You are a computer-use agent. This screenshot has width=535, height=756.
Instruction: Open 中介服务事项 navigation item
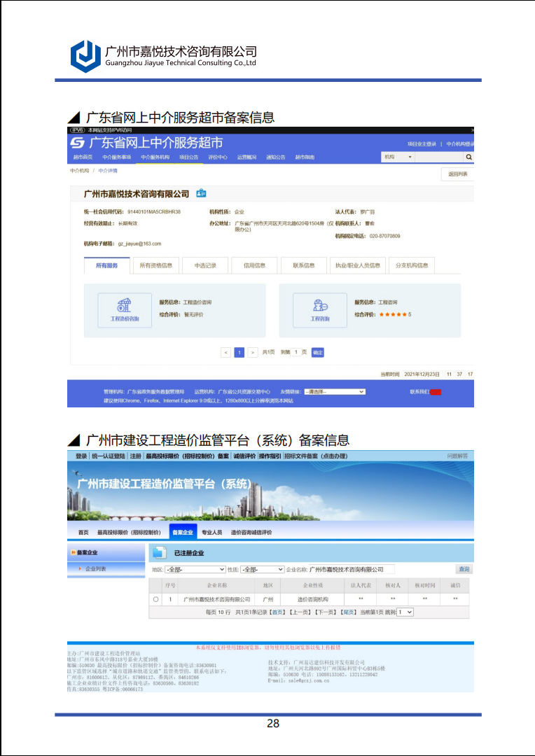[117, 157]
